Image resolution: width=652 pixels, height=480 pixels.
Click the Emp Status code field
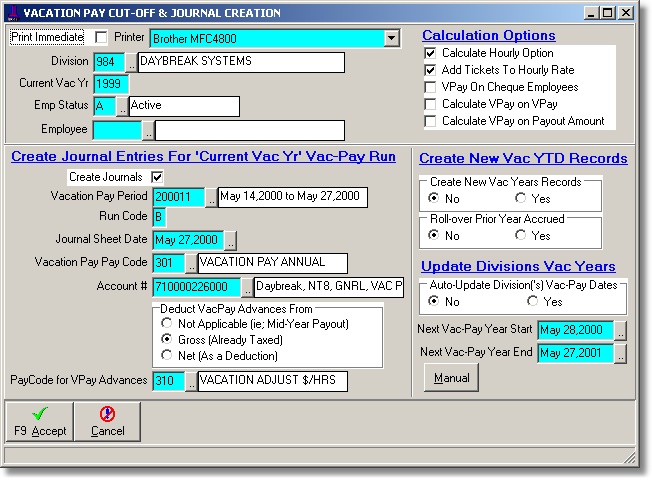click(104, 106)
